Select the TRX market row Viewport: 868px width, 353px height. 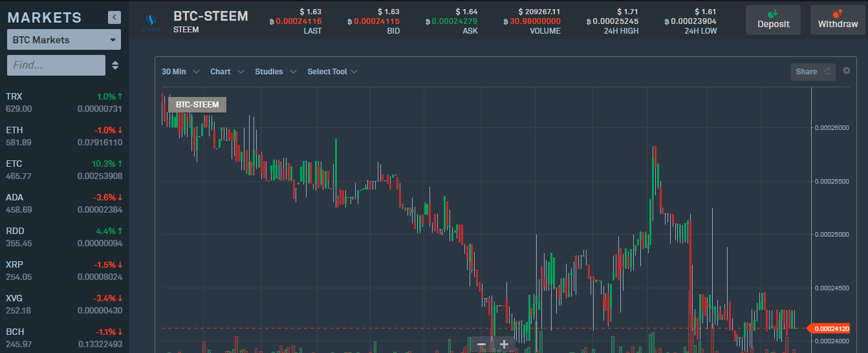(x=64, y=103)
